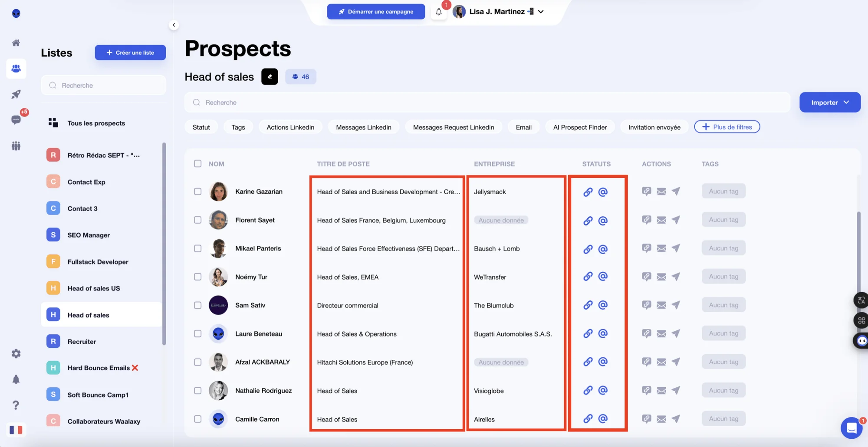Click Plus de filtres button

click(727, 127)
